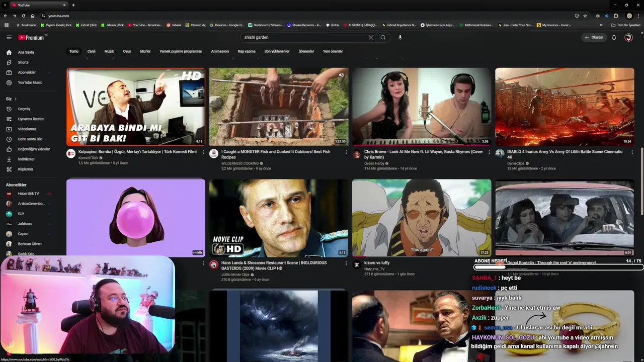Open MONSTER Fish cooking video thumbnail
This screenshot has height=362, width=644.
tap(279, 107)
